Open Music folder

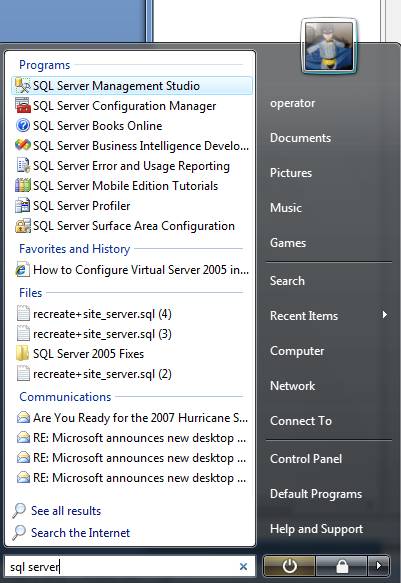click(285, 208)
